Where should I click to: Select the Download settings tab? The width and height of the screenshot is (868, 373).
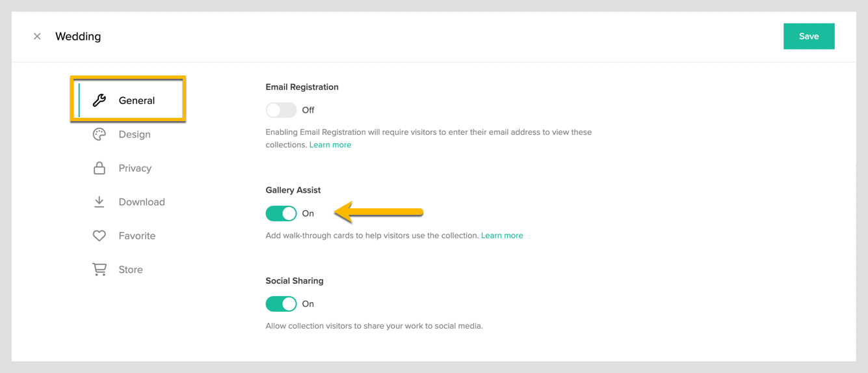142,202
